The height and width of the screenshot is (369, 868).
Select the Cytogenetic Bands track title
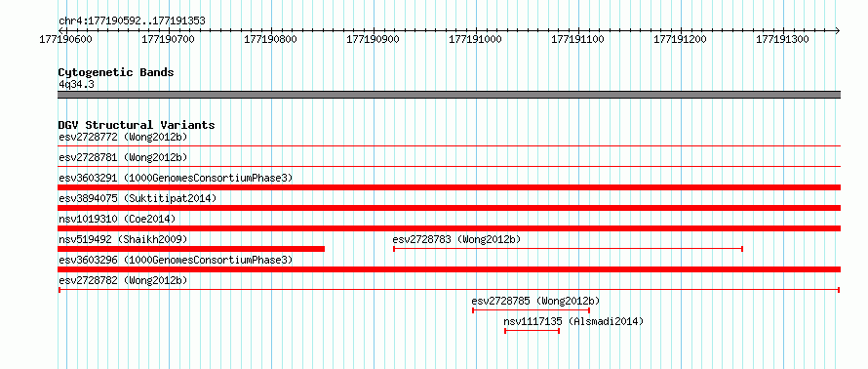click(116, 72)
